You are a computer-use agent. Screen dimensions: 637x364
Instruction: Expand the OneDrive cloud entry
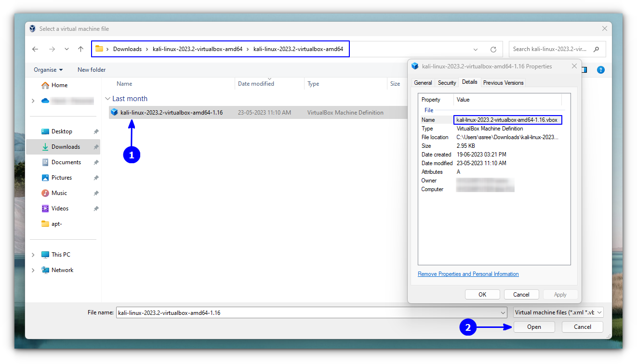click(x=33, y=101)
